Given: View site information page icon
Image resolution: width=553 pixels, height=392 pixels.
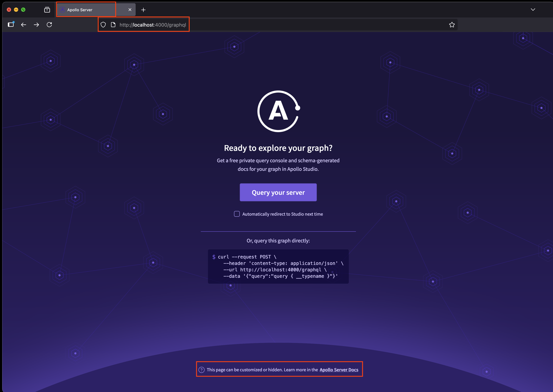Looking at the screenshot, I should [x=113, y=25].
